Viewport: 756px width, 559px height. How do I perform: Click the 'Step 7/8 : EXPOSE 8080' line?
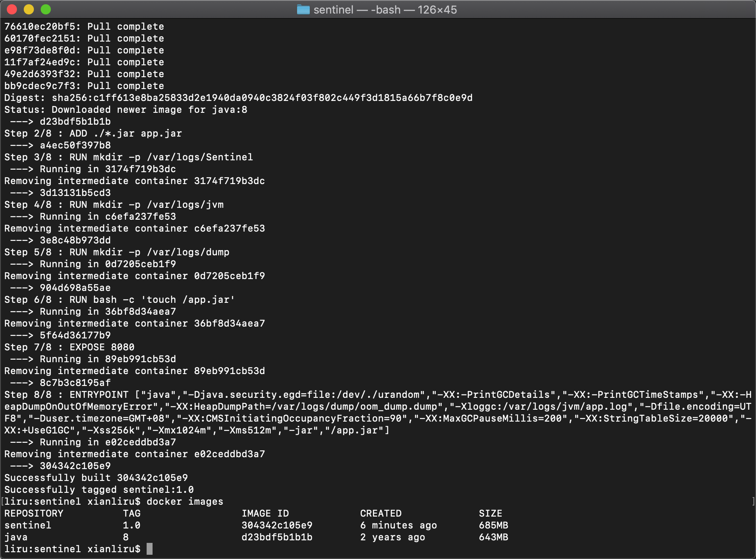point(69,347)
